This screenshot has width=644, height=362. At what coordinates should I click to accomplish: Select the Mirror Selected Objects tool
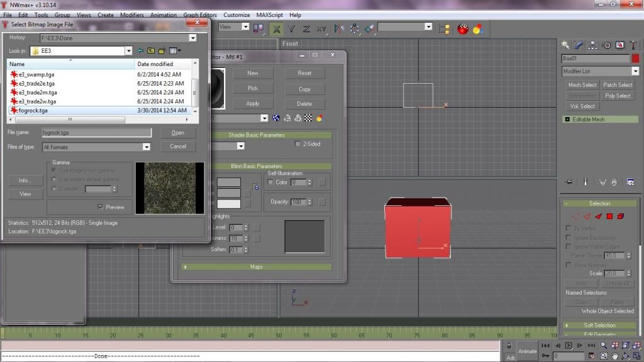click(340, 28)
